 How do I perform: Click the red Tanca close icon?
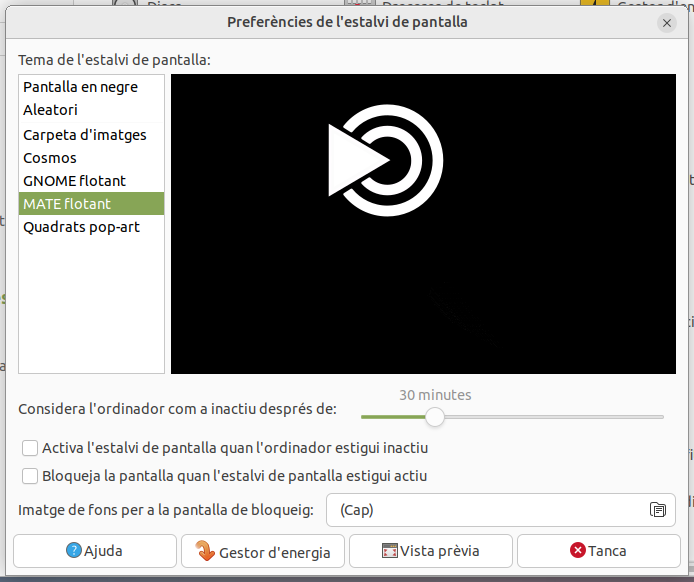point(577,551)
